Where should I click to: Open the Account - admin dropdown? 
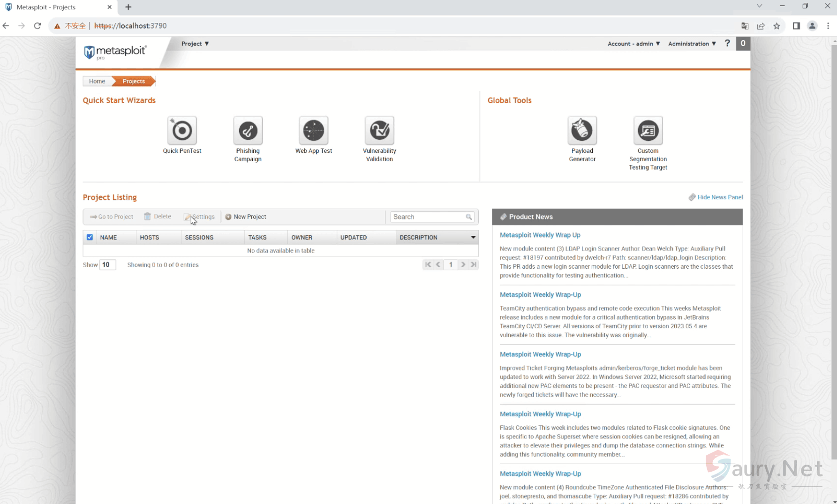tap(633, 44)
